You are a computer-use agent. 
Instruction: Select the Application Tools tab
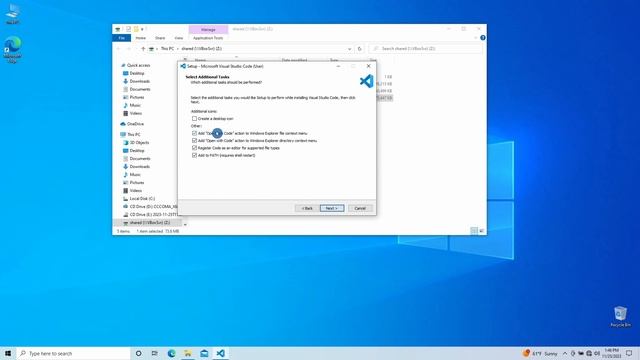[208, 38]
